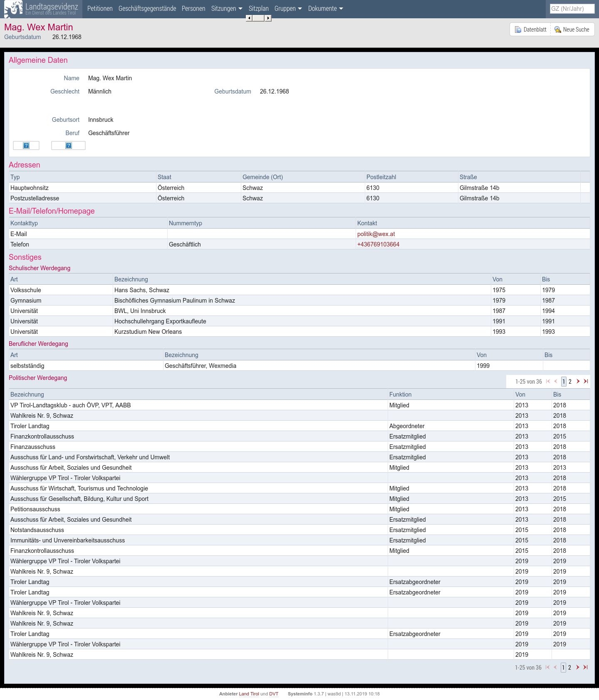This screenshot has width=599, height=700.
Task: Select the 'BWL, Uni Innsbruck' row
Action: (x=299, y=311)
